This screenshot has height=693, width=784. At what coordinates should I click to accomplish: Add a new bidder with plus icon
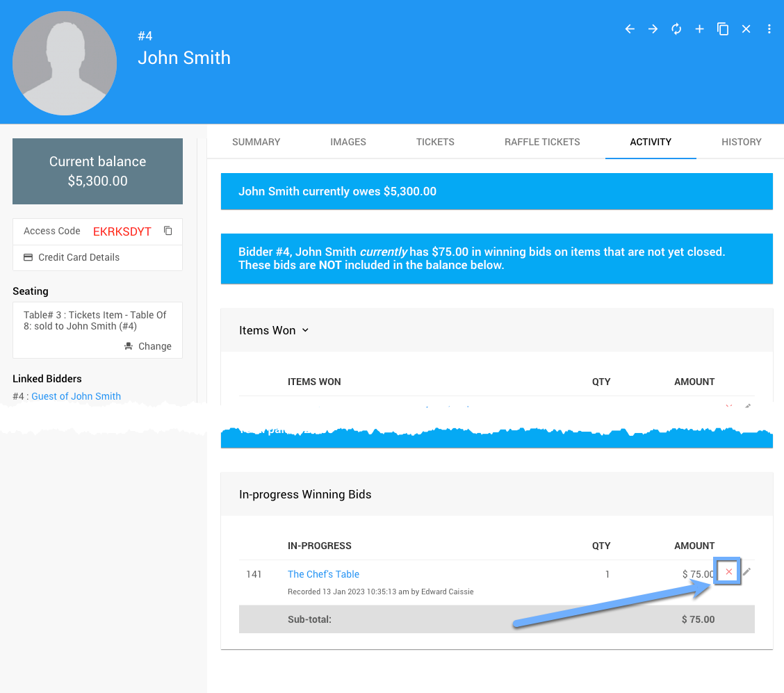coord(699,29)
